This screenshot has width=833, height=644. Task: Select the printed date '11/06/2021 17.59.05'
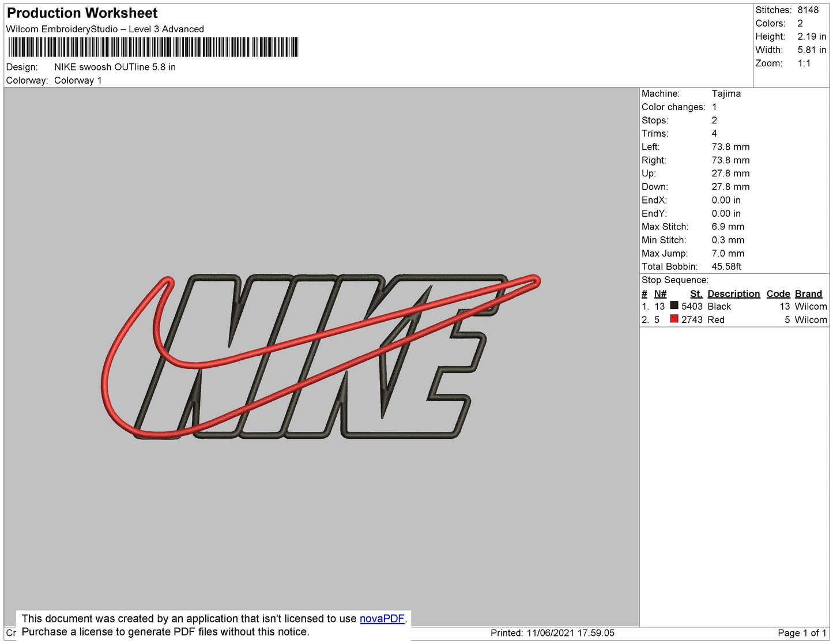(x=570, y=632)
